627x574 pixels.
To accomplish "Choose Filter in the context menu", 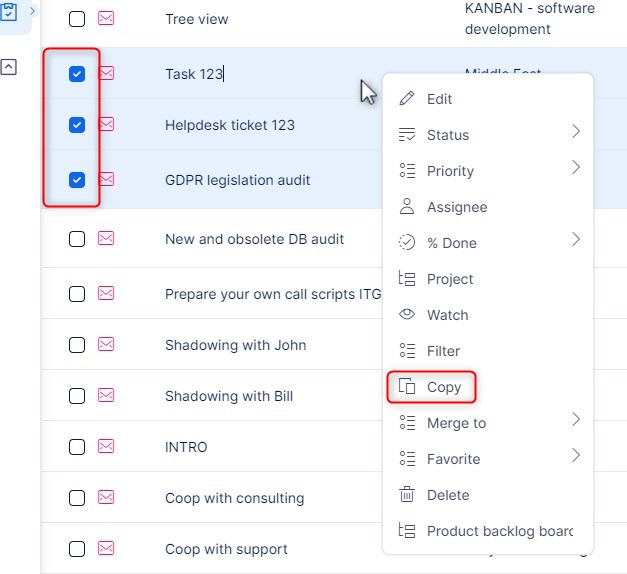I will point(443,351).
